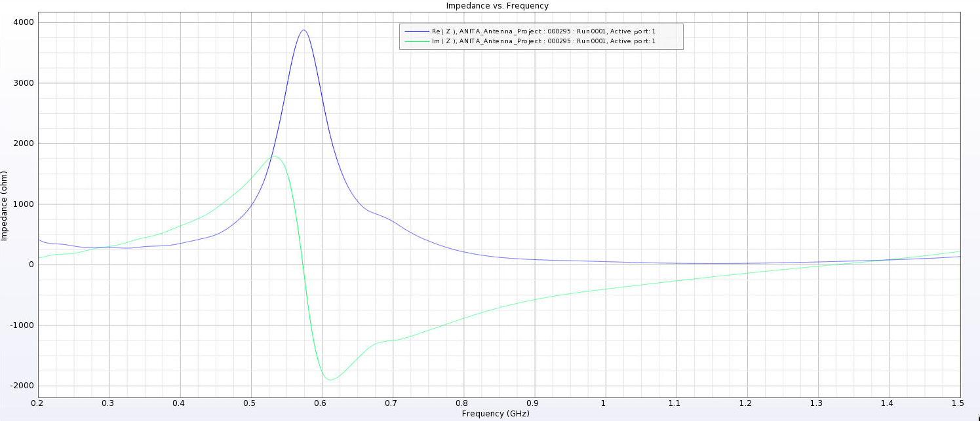Click the 'Frequency (GHz)' x-axis label

tap(495, 414)
